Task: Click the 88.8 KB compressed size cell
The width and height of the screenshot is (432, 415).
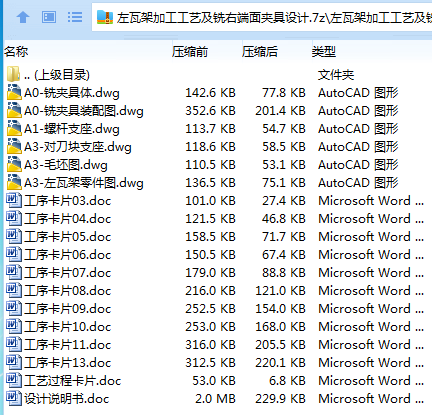Action: (284, 273)
